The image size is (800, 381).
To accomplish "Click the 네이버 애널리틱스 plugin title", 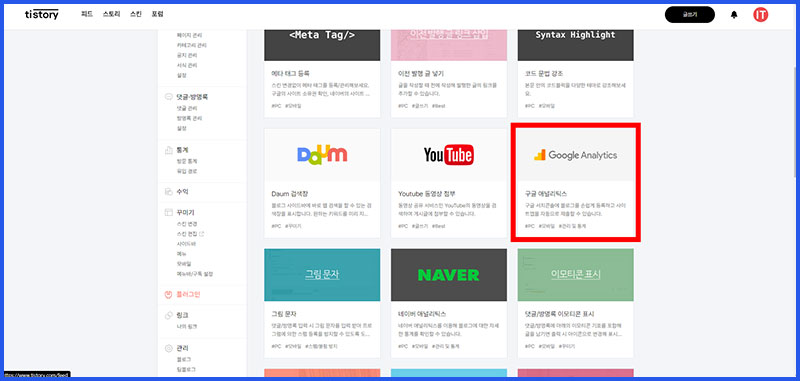I will 422,314.
